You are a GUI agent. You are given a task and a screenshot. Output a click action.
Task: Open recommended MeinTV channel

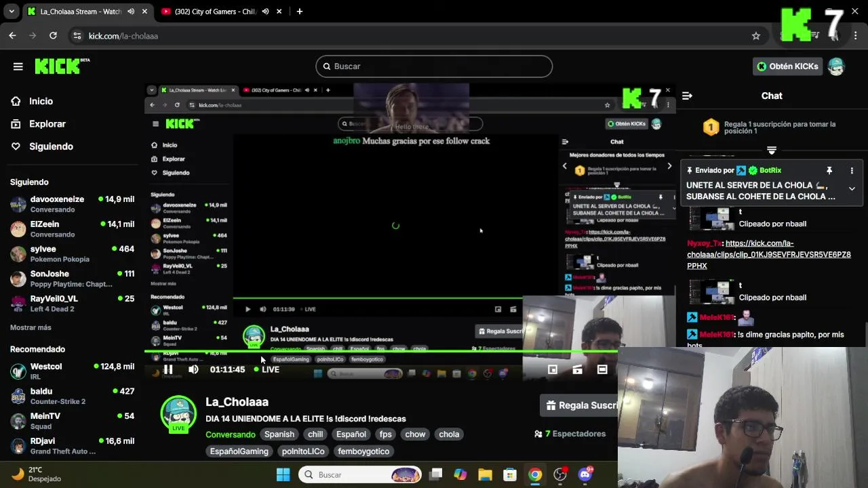pyautogui.click(x=72, y=421)
